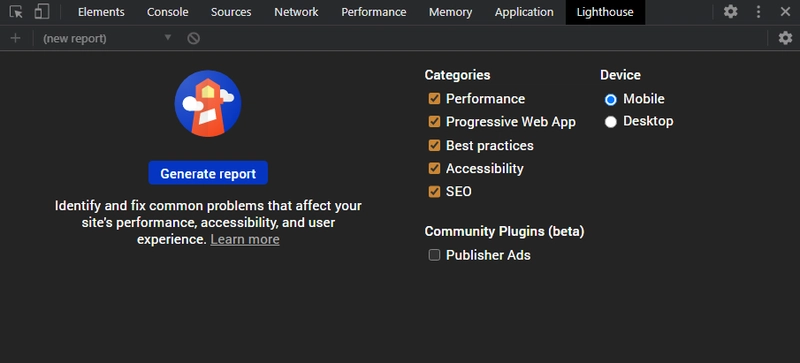Image resolution: width=800 pixels, height=363 pixels.
Task: Toggle the device toolbar icon
Action: [41, 12]
